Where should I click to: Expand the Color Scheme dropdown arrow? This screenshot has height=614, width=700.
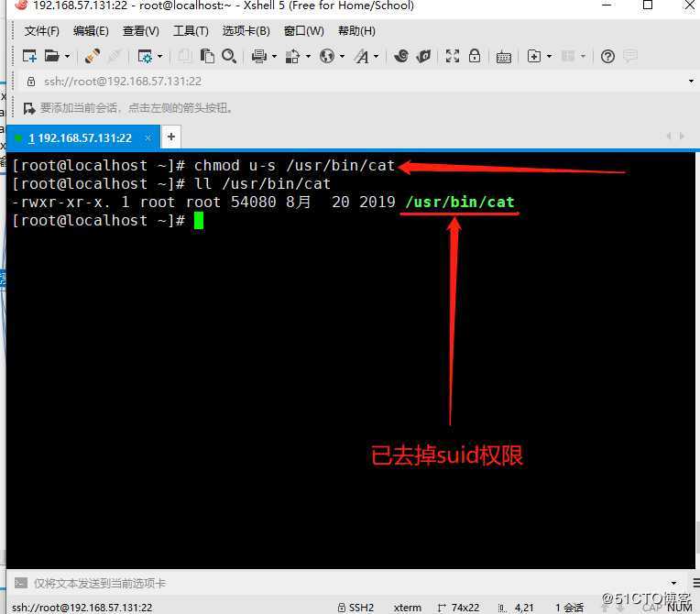(308, 56)
